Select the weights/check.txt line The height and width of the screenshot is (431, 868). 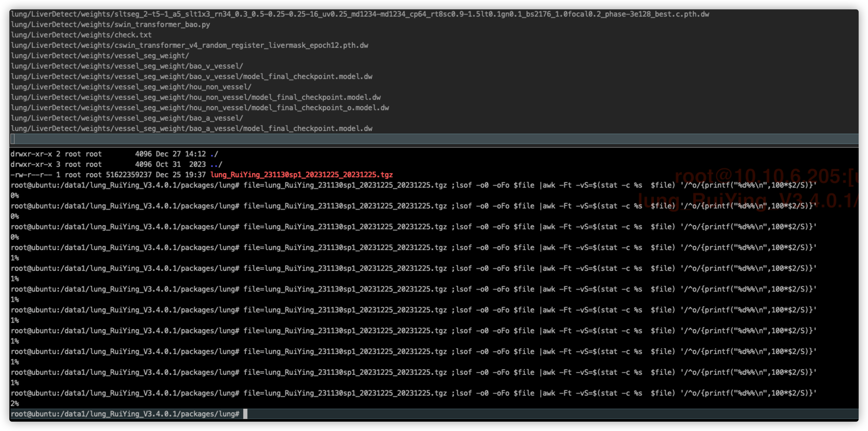click(81, 35)
